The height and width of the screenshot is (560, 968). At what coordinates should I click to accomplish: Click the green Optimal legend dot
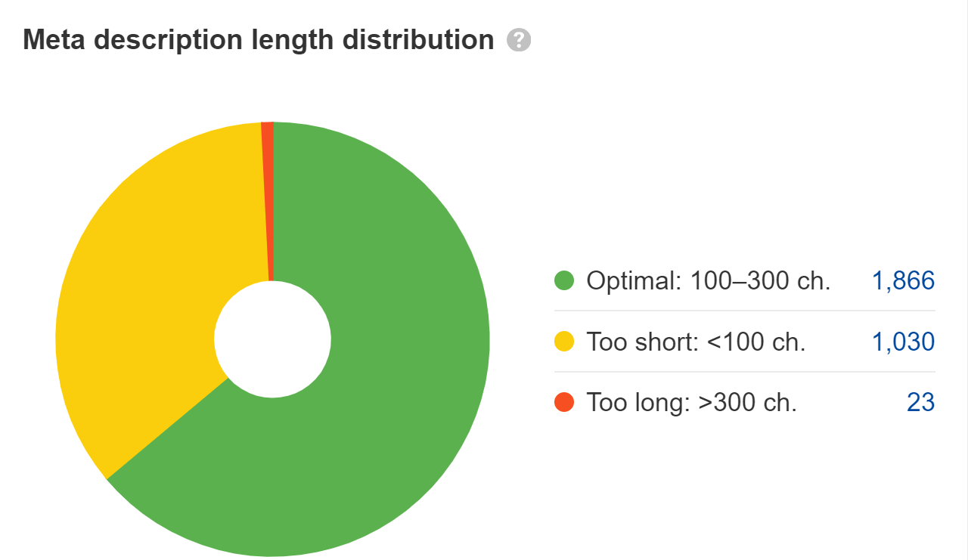[564, 281]
